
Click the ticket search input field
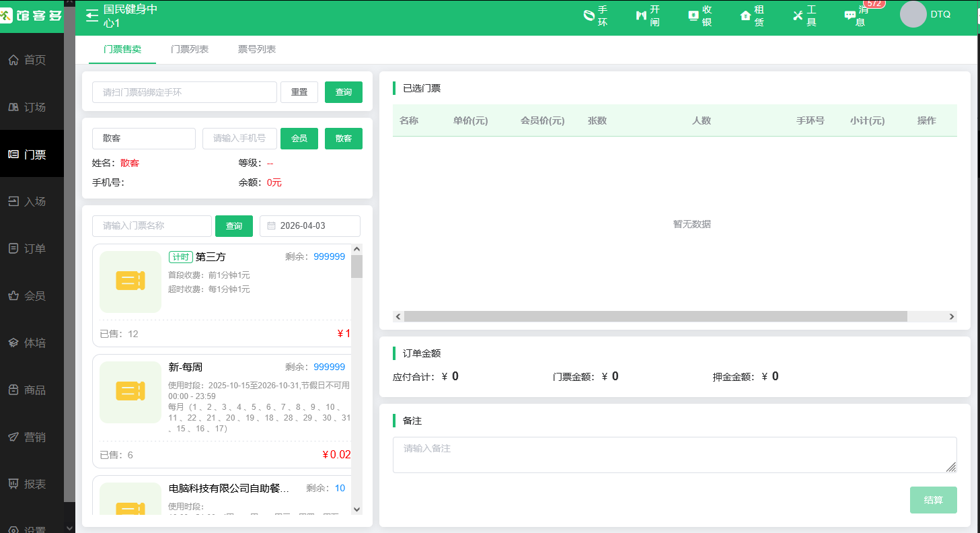tap(151, 225)
